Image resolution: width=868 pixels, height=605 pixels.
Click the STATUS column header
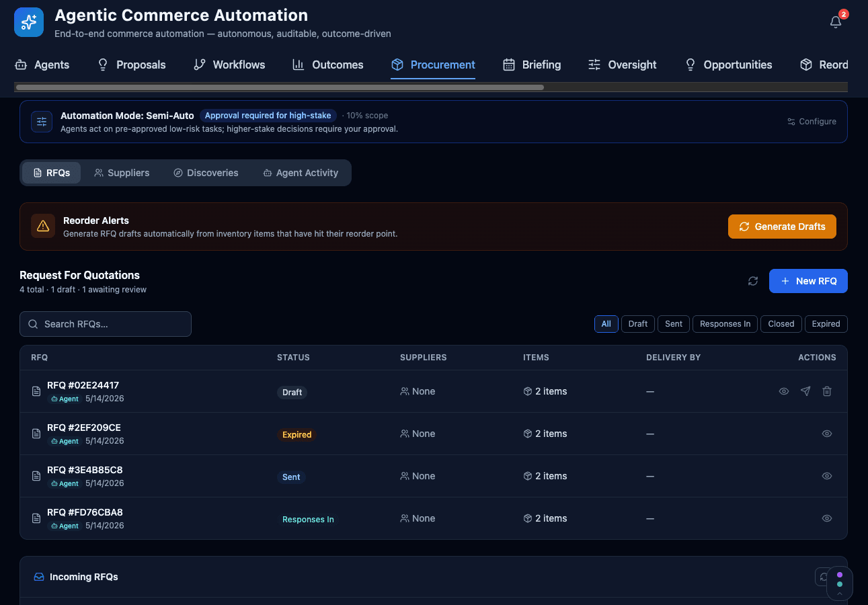coord(293,358)
